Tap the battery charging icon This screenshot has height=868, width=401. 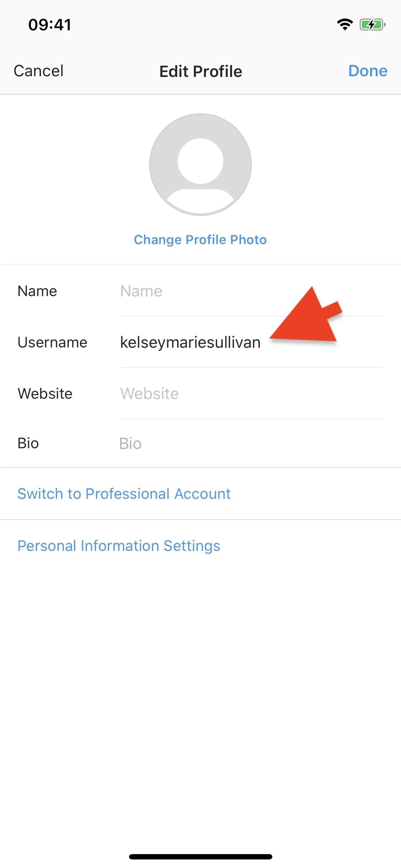pos(372,25)
